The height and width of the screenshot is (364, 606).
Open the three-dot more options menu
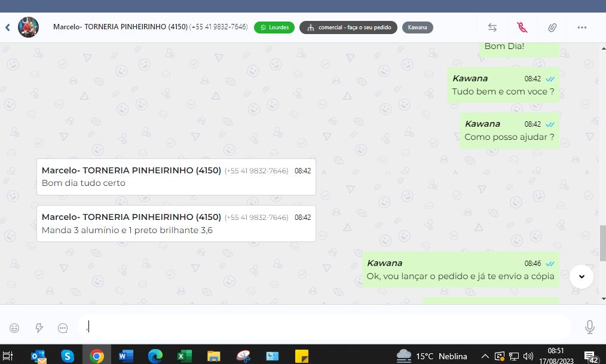click(581, 27)
